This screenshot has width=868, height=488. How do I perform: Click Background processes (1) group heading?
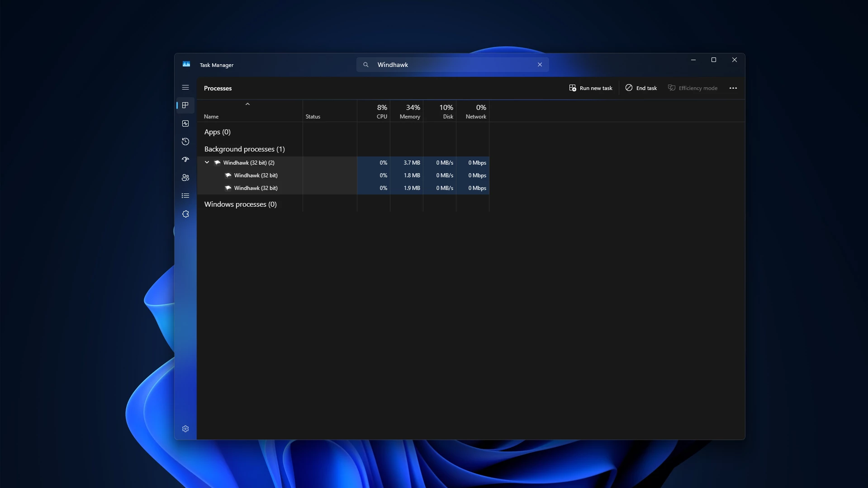coord(244,149)
